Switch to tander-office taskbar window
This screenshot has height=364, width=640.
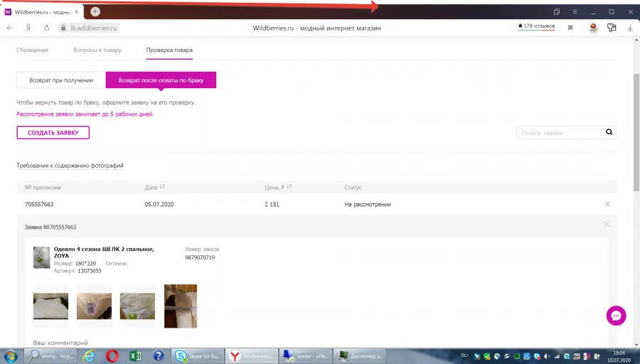(306, 356)
